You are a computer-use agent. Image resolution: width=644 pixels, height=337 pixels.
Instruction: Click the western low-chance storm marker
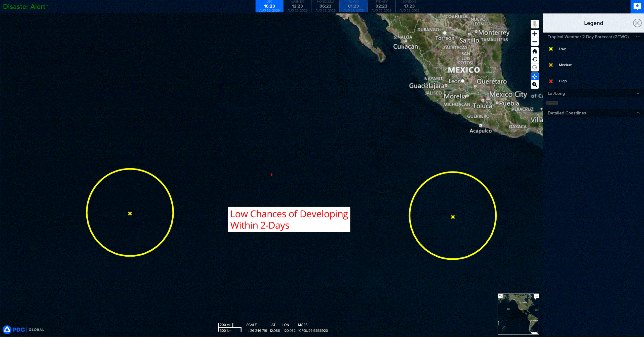[130, 214]
